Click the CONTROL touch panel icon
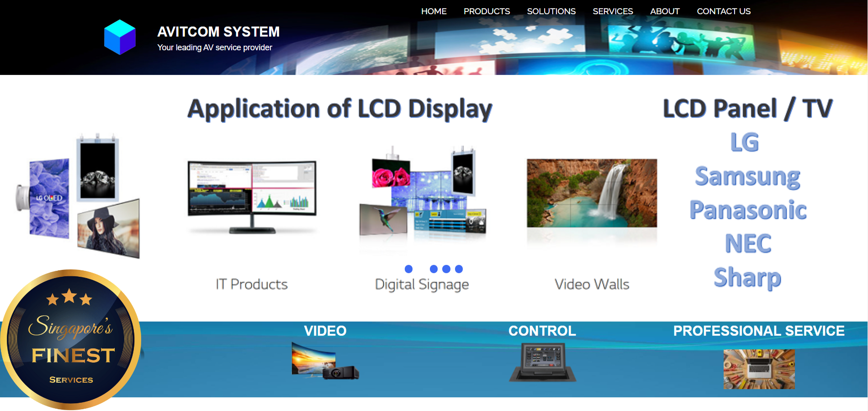The width and height of the screenshot is (868, 411). click(542, 362)
